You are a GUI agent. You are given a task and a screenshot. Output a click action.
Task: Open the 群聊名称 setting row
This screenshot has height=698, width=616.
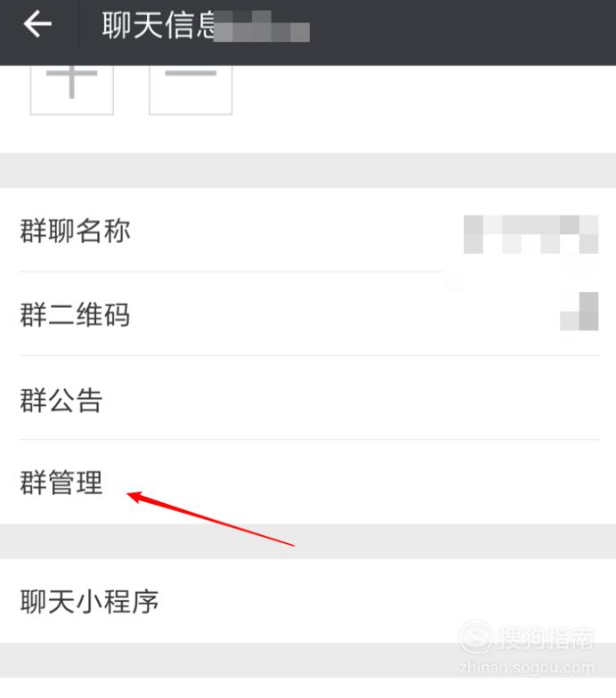point(308,230)
